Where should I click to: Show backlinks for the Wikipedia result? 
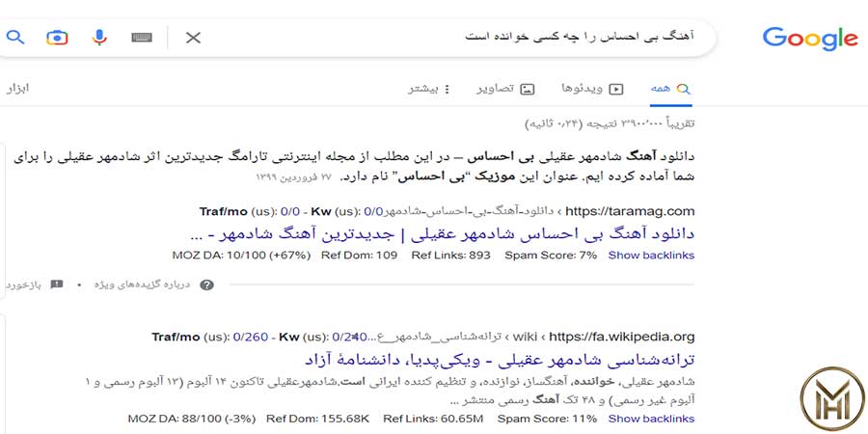tap(651, 419)
